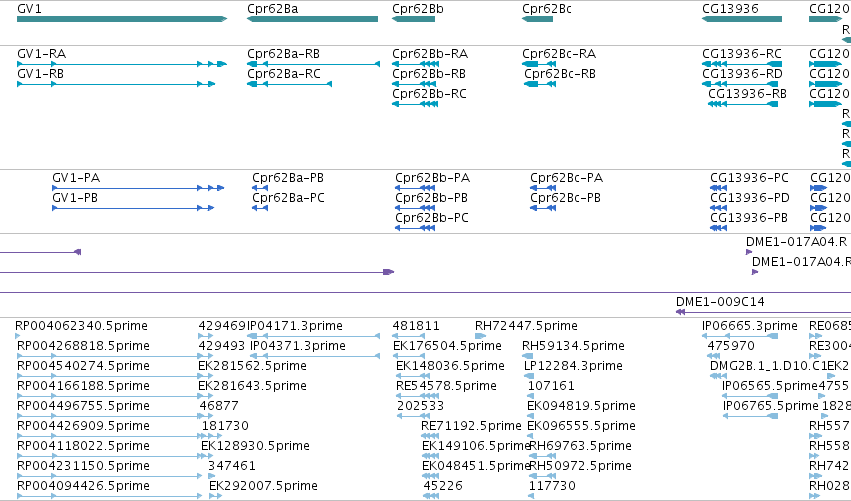Click the Cpr62Bc gene feature
Image resolution: width=851 pixels, height=501 pixels.
pos(537,19)
